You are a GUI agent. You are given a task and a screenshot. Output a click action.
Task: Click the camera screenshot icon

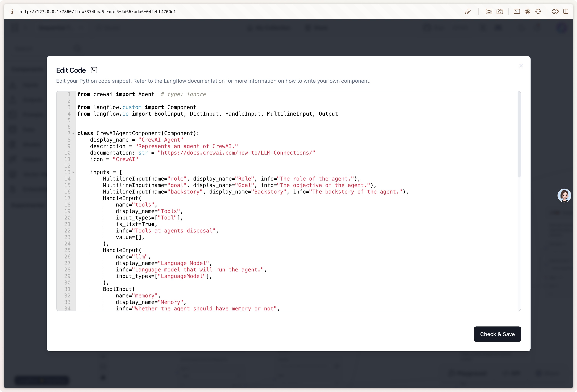point(500,12)
